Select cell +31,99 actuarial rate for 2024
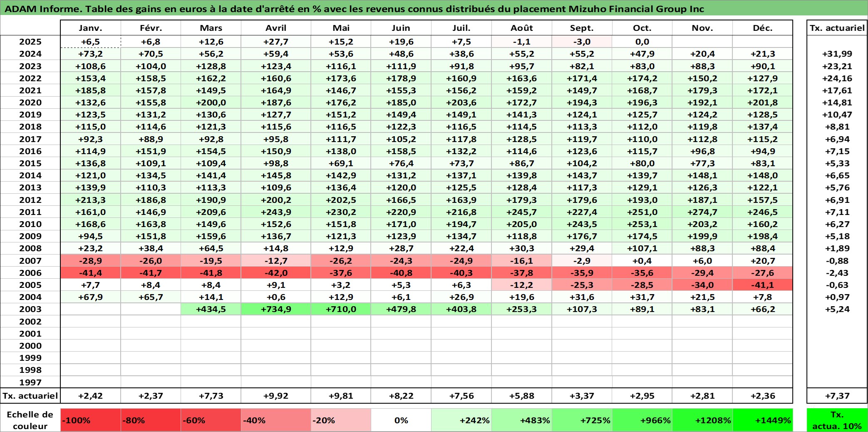Screen dimensions: 868x432 point(837,54)
